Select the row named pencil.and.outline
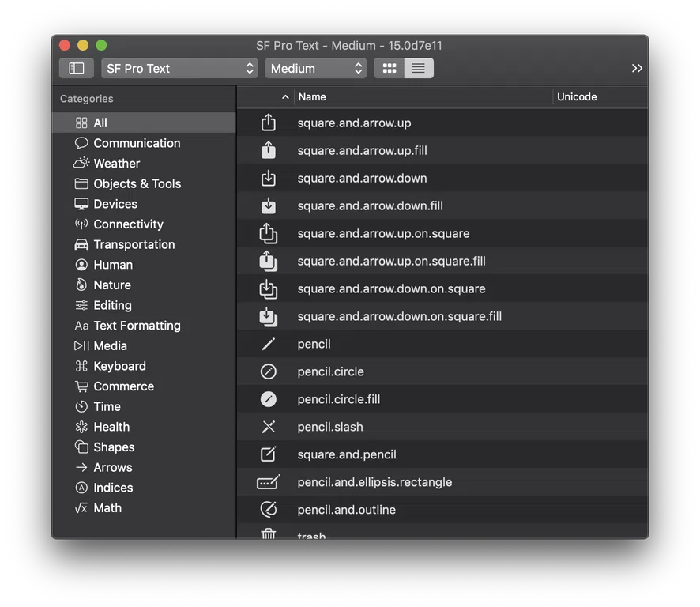The image size is (700, 607). coord(442,510)
